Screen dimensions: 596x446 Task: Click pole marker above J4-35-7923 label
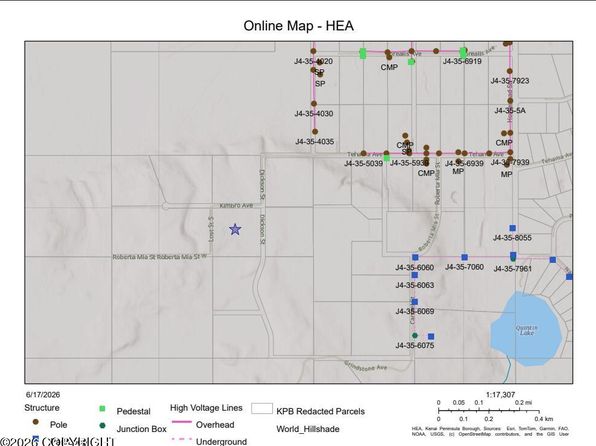pos(510,71)
